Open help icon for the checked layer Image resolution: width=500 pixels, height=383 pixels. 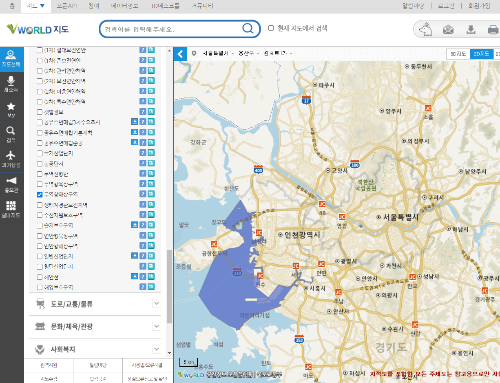(143, 194)
